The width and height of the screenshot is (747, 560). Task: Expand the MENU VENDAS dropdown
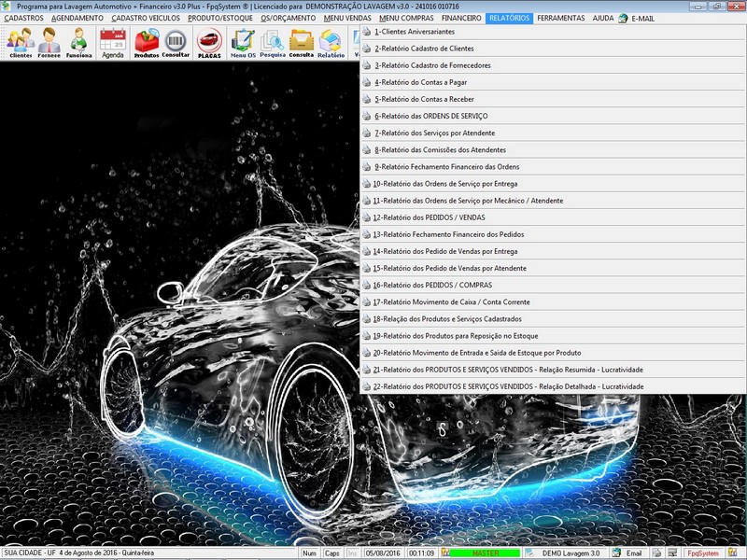point(346,18)
